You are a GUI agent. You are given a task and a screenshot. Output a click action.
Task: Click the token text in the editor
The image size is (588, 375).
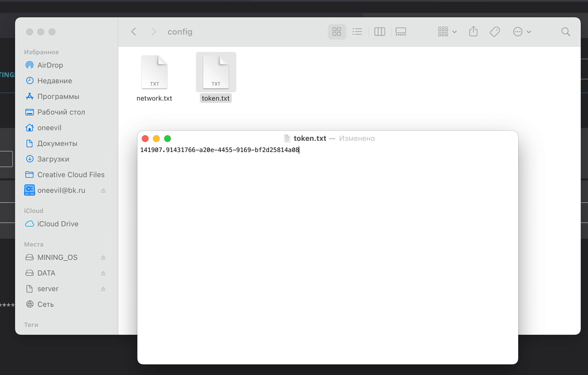tap(219, 150)
